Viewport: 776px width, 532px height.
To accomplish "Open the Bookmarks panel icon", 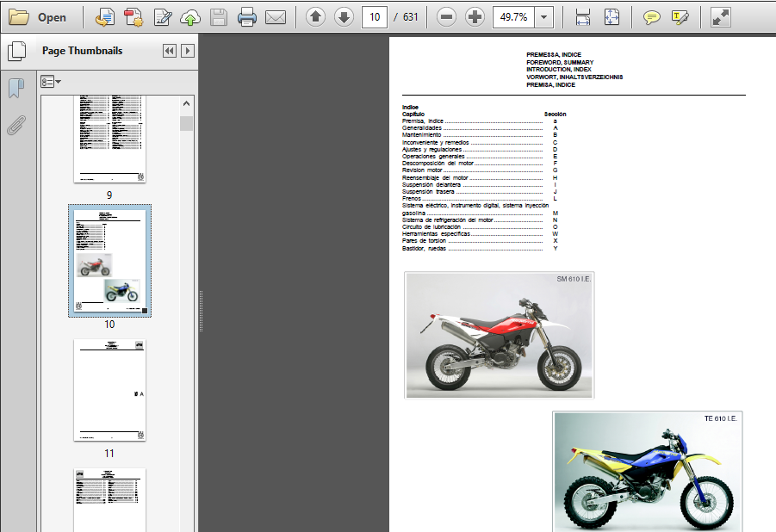I will point(16,88).
